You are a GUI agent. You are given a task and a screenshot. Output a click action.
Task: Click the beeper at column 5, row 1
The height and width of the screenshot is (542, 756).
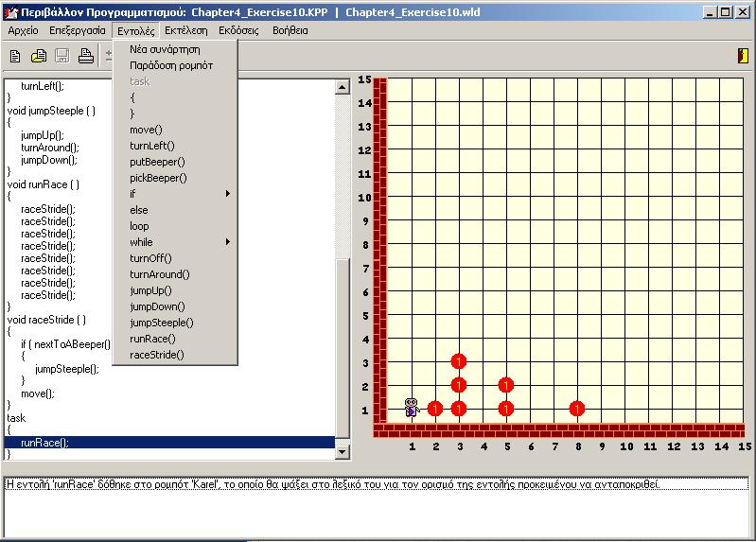[506, 409]
